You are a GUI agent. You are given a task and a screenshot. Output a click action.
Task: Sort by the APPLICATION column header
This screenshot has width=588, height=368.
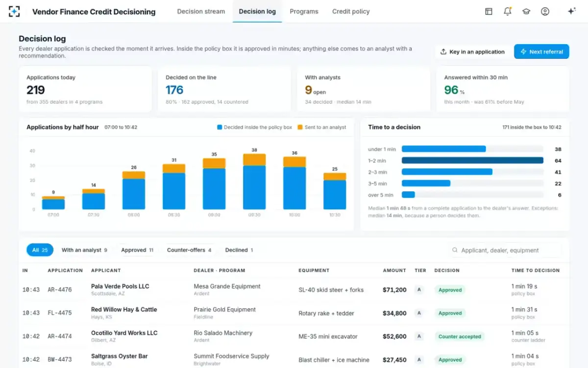(x=65, y=270)
